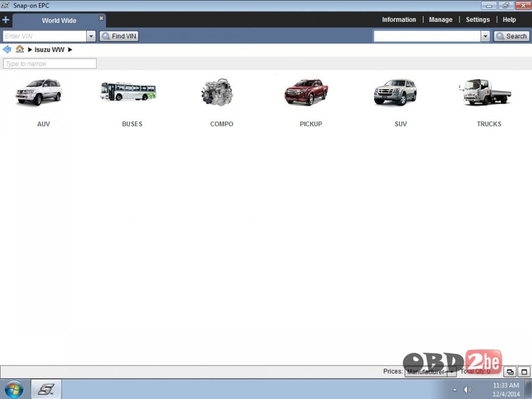
Task: Click the PICKUP category label
Action: pos(311,124)
